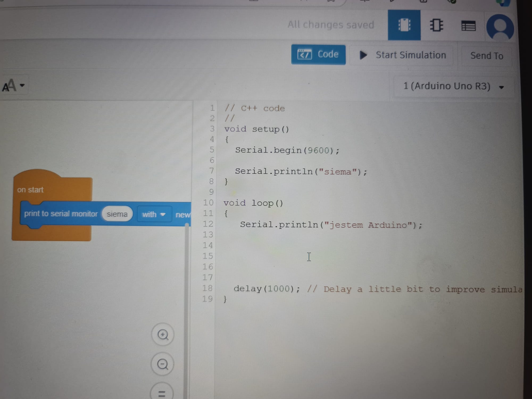Click code line Serial.begin(9600);
Screen dimensions: 532x399
pyautogui.click(x=287, y=151)
